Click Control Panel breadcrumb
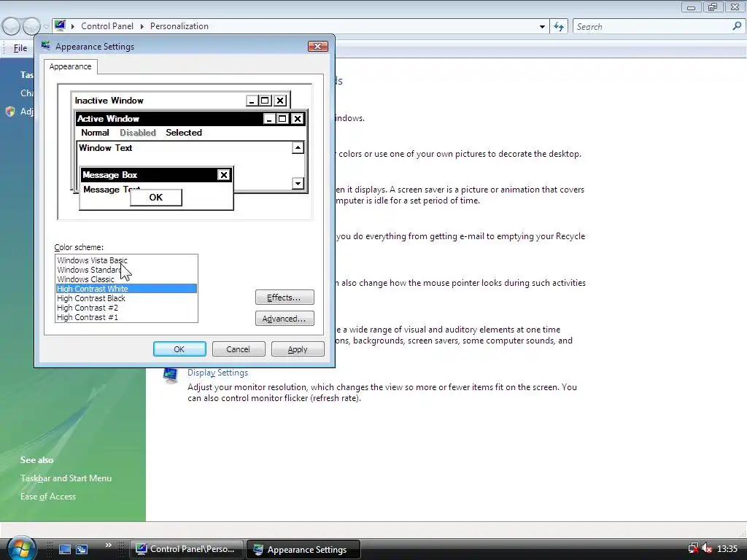Viewport: 747px width, 560px height. pyautogui.click(x=107, y=26)
